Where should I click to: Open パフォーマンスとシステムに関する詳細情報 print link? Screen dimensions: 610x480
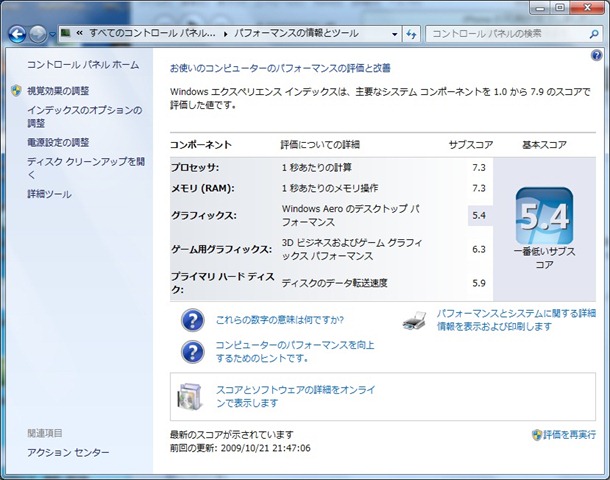pyautogui.click(x=516, y=320)
